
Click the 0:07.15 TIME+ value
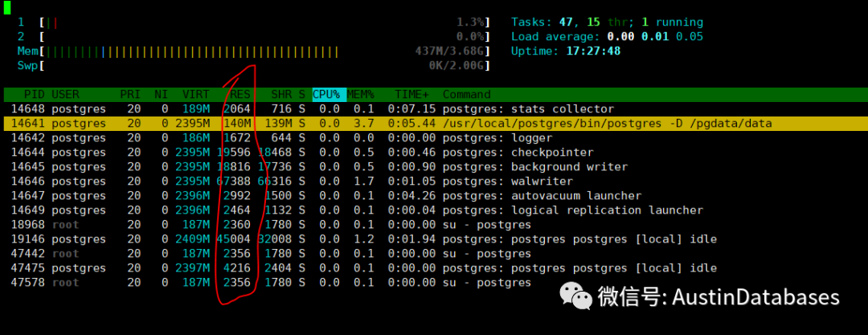click(411, 109)
